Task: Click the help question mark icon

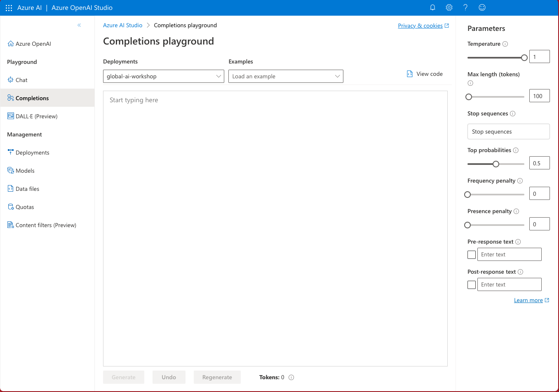Action: (465, 7)
